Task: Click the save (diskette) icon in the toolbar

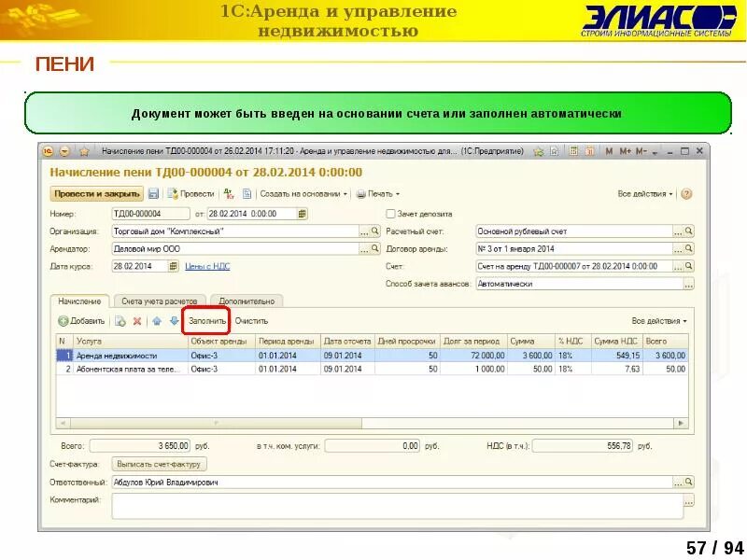Action: point(153,193)
